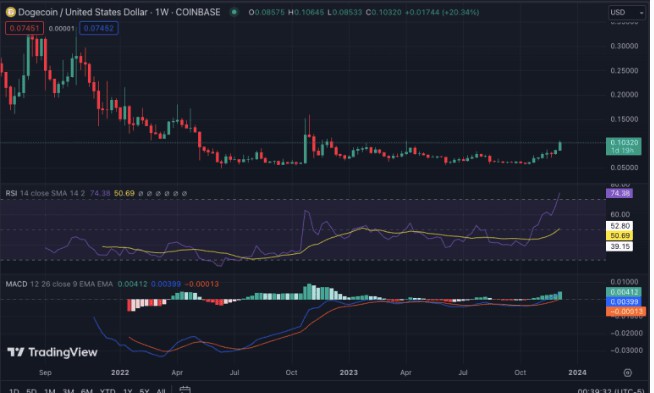Open the 00:39:32 (UTC-5) timezone menu
654x393 pixels.
point(611,390)
